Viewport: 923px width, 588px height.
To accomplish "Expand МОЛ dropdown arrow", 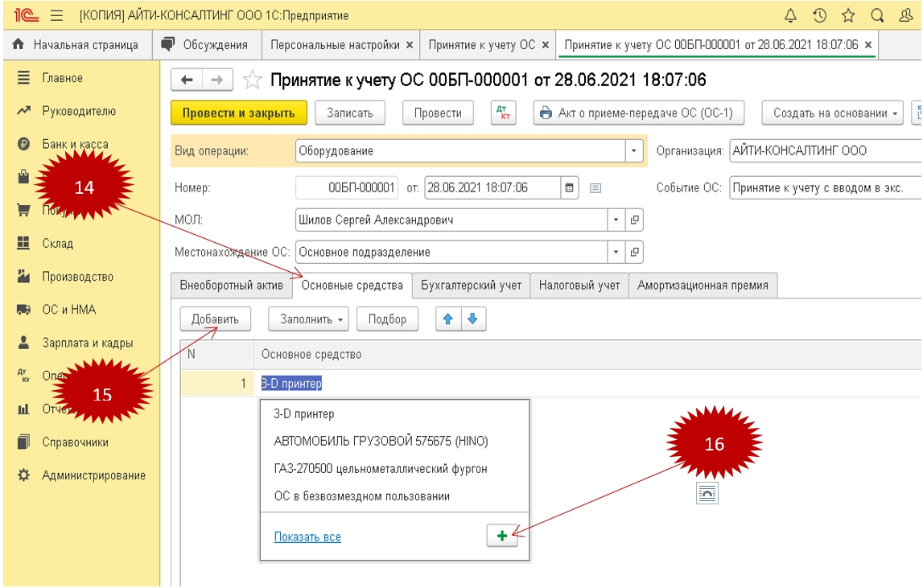I will [616, 220].
